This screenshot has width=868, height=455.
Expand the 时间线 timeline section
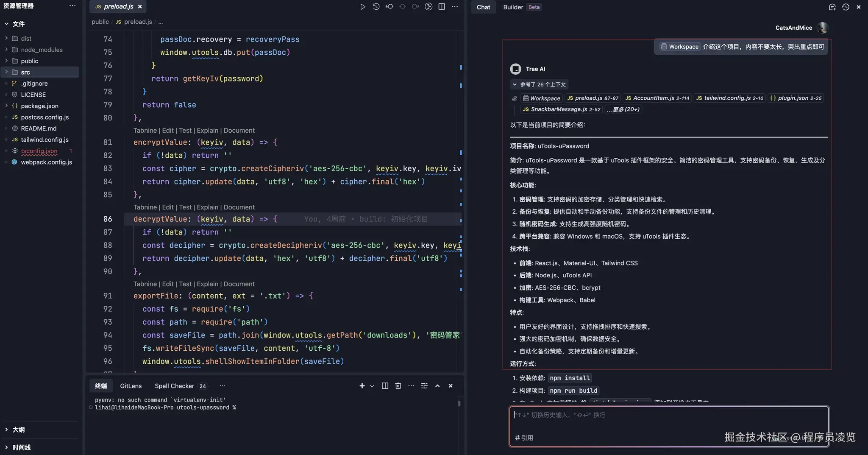[x=6, y=447]
